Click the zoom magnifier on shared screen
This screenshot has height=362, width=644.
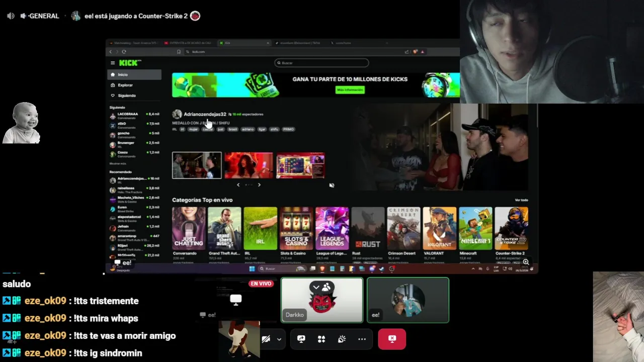tap(526, 262)
